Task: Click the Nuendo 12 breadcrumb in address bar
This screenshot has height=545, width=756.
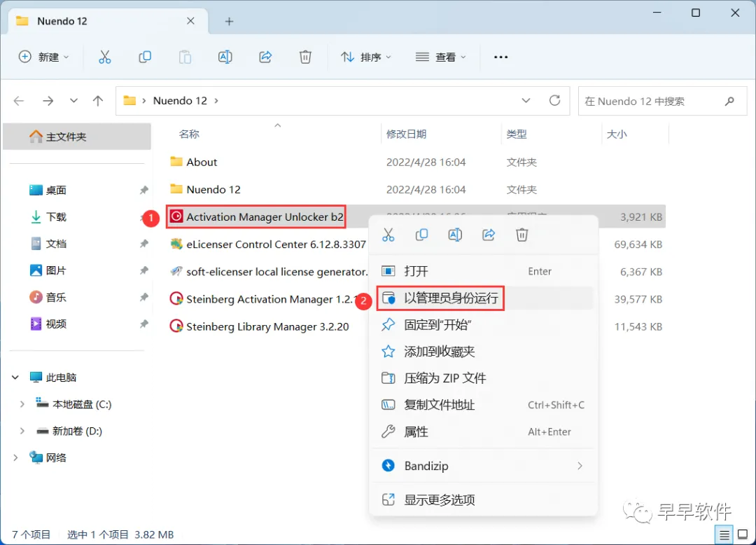Action: click(x=180, y=101)
